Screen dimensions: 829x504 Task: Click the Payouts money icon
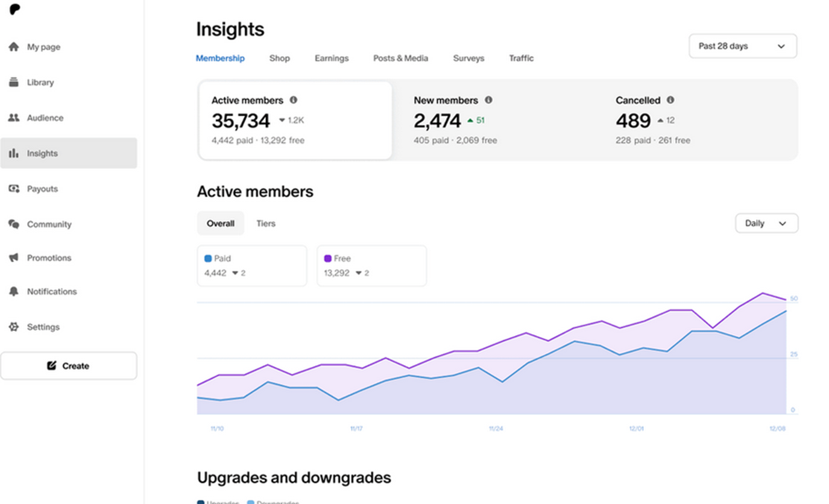[14, 189]
